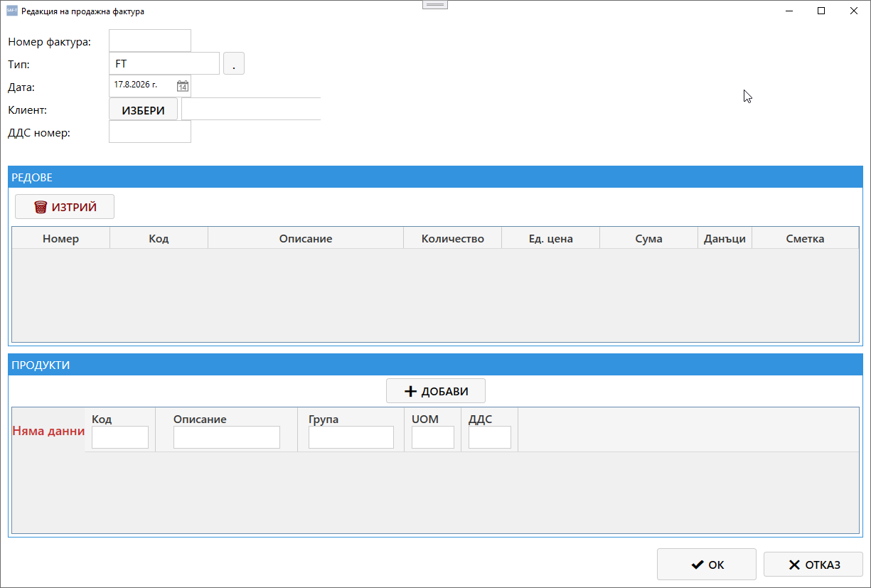This screenshot has width=871, height=588.
Task: Click the dot button next to Тип
Action: [x=234, y=63]
